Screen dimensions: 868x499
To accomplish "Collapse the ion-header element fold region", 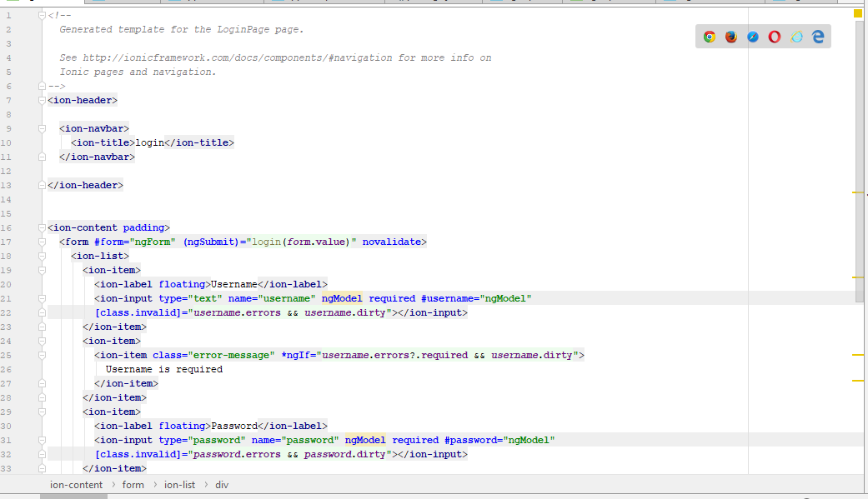I will (x=40, y=99).
